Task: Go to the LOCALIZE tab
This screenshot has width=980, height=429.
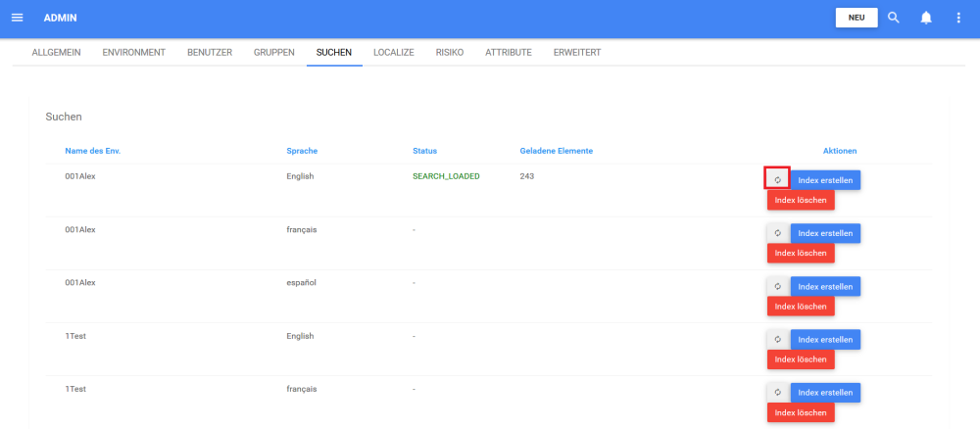Action: [x=394, y=53]
